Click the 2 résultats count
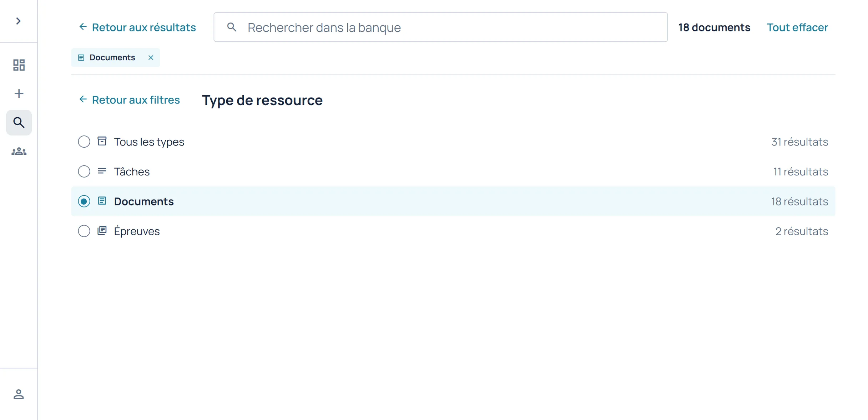This screenshot has height=420, width=868. (802, 231)
